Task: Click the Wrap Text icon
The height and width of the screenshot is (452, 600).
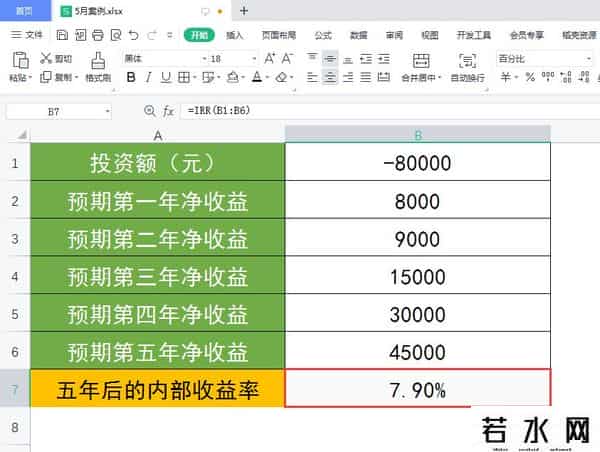Action: 466,59
